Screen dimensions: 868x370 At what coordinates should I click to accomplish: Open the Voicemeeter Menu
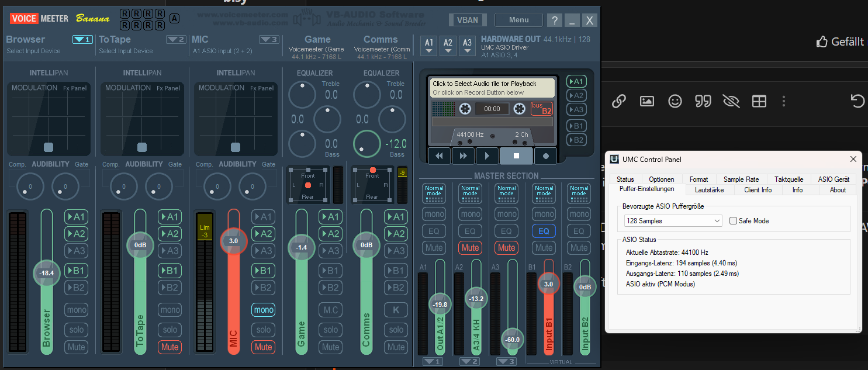click(x=518, y=20)
